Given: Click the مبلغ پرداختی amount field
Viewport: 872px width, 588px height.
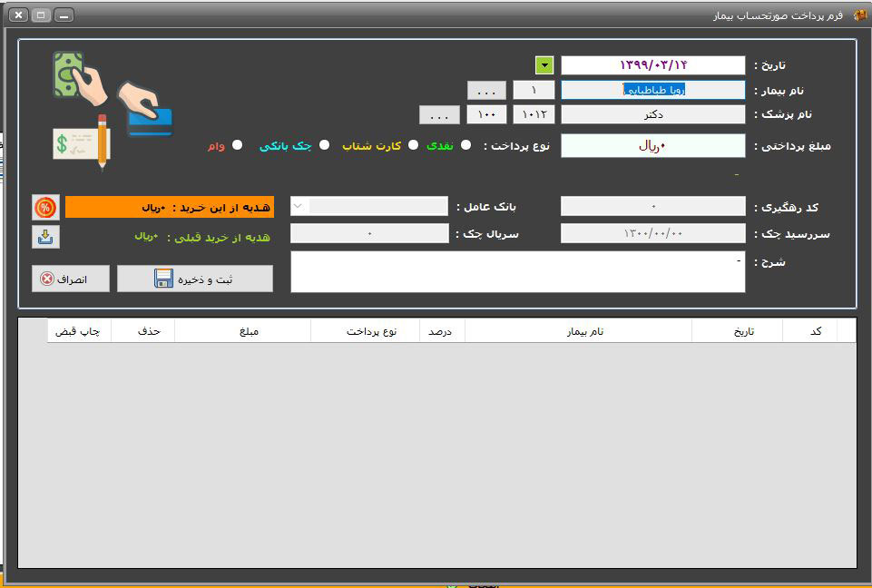Looking at the screenshot, I should click(653, 146).
